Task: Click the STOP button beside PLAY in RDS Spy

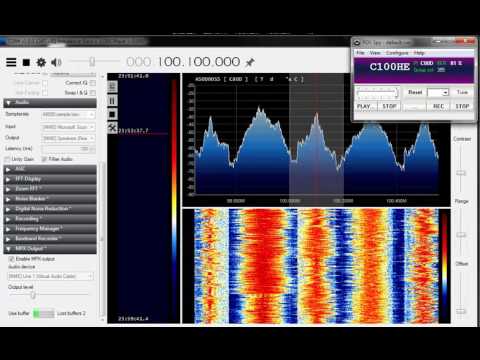Action: (389, 106)
